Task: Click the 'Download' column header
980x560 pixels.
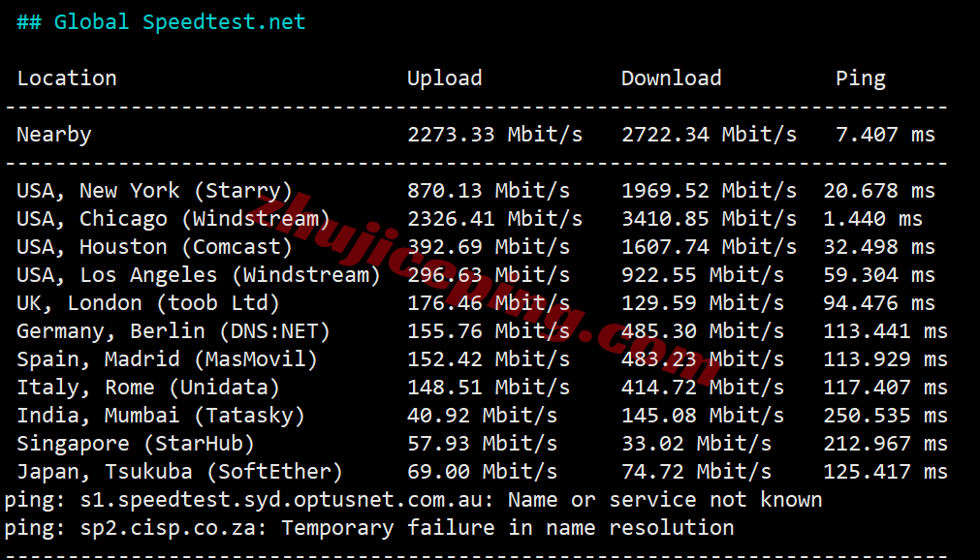Action: coord(671,78)
